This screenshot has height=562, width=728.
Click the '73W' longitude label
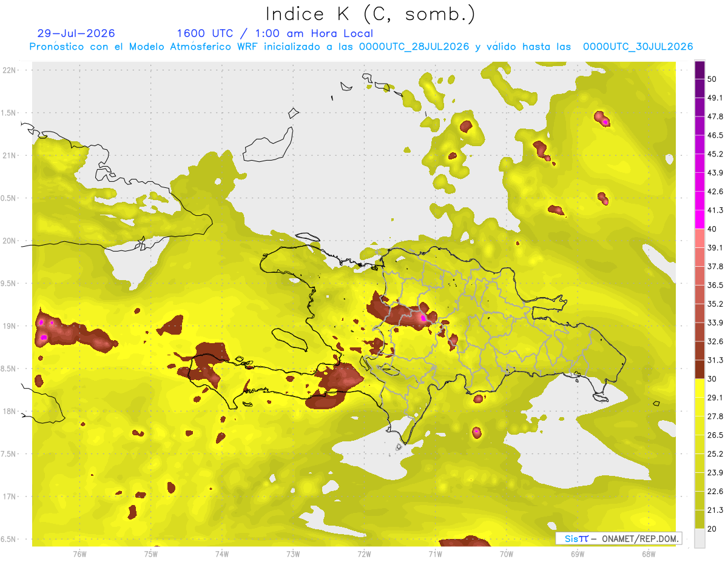pyautogui.click(x=293, y=554)
